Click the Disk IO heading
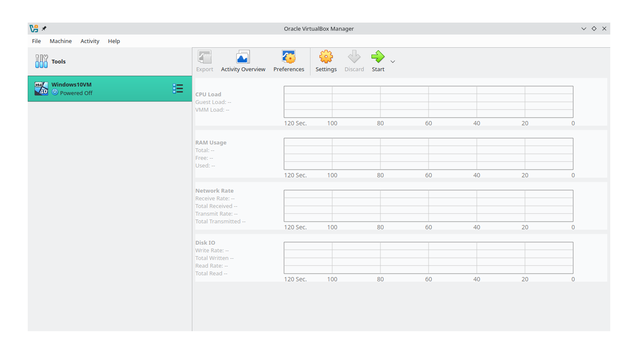Viewport: 638px width, 364px height. point(205,243)
